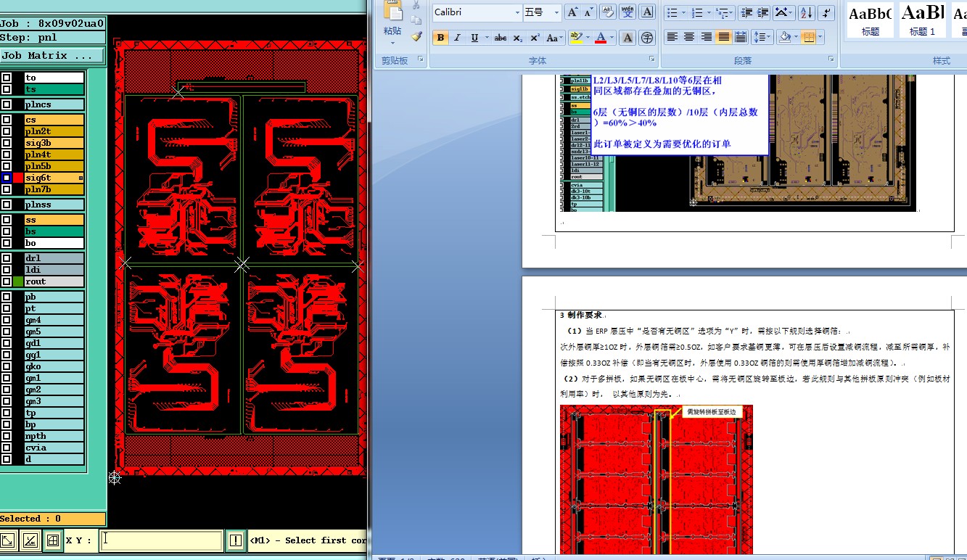Toggle checkbox for layer 'npth'
Screen dimensions: 967x560
[x=7, y=436]
